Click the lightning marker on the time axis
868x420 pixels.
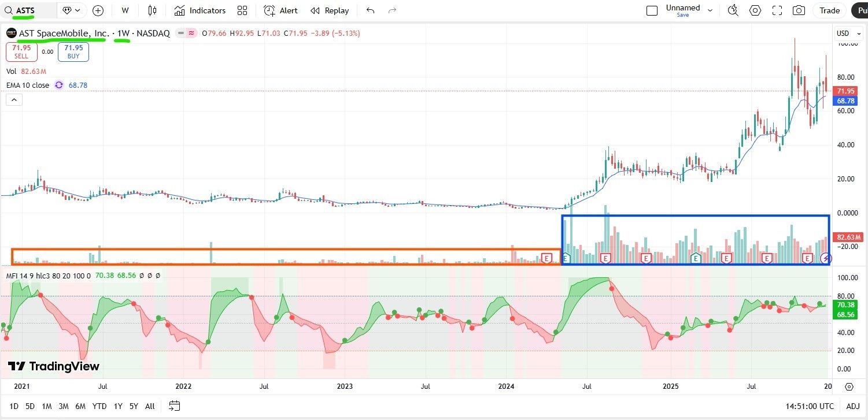click(x=826, y=258)
